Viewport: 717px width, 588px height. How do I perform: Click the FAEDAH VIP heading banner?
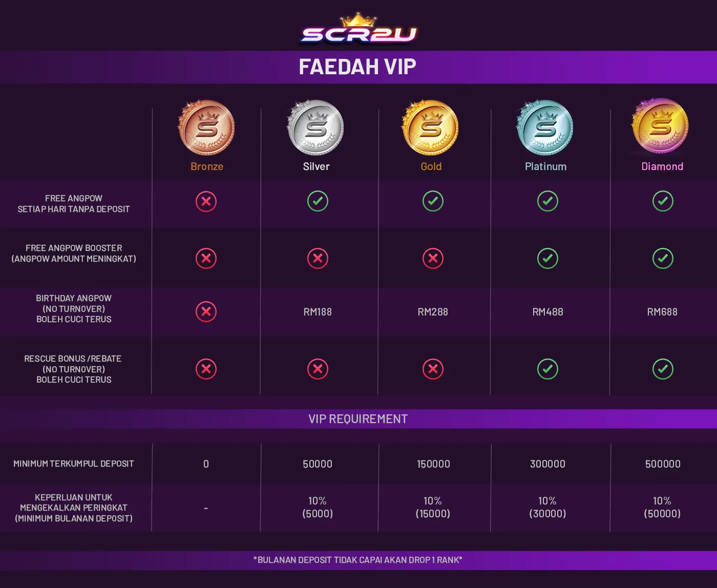[358, 67]
